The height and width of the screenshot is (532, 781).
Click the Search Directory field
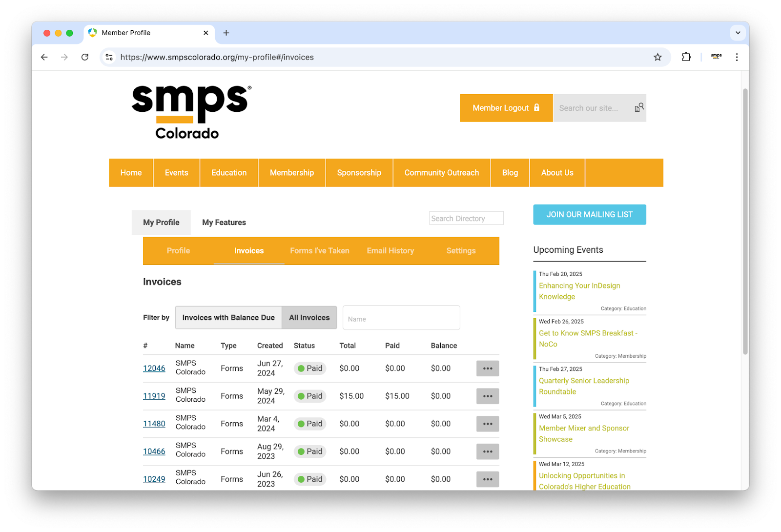[x=466, y=218]
